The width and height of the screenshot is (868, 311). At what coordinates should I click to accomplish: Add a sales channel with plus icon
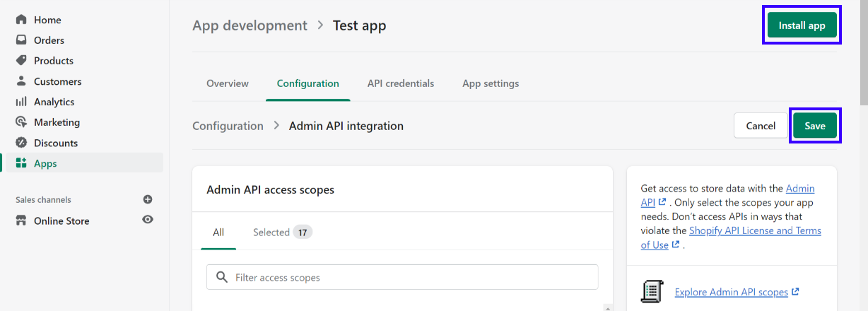[x=148, y=200]
